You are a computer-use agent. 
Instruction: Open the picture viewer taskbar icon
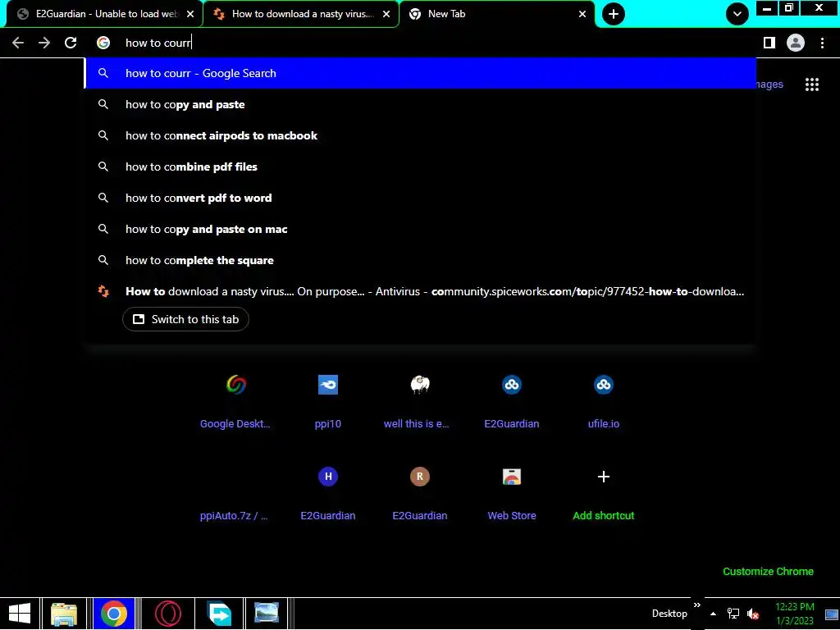pyautogui.click(x=267, y=614)
